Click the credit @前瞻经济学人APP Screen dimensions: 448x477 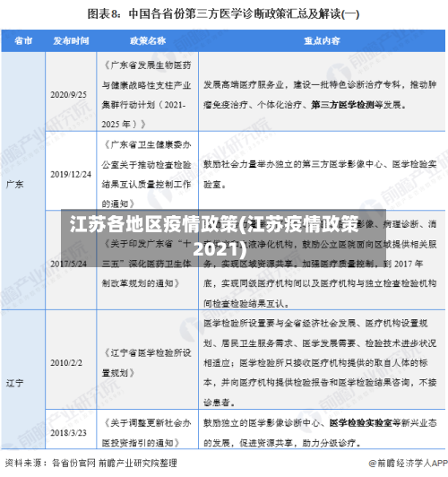408,463
